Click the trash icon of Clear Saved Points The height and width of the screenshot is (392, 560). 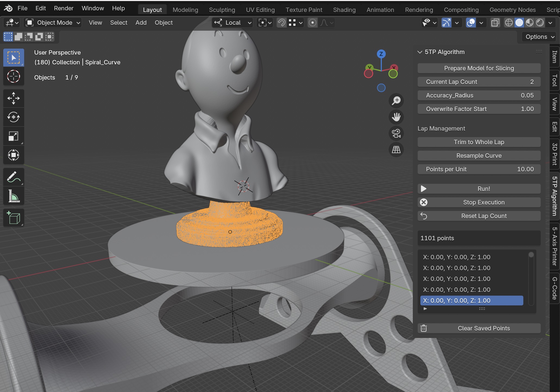click(424, 328)
